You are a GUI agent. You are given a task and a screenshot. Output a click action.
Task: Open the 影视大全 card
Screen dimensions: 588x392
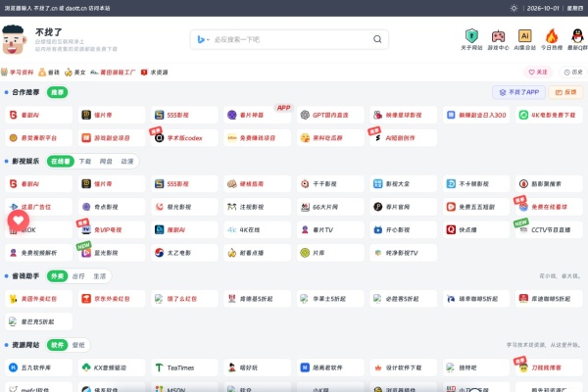(403, 184)
